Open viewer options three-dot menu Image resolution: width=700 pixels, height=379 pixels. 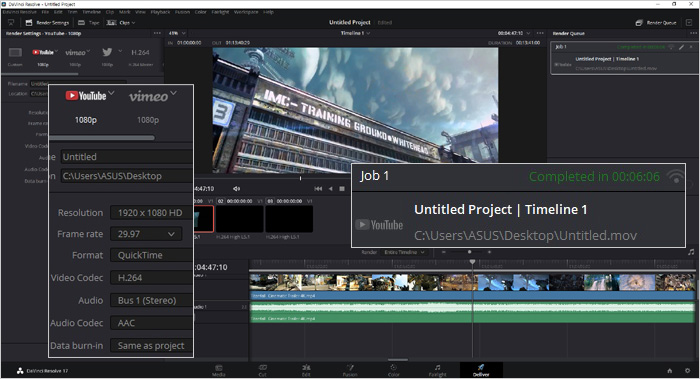[x=540, y=33]
